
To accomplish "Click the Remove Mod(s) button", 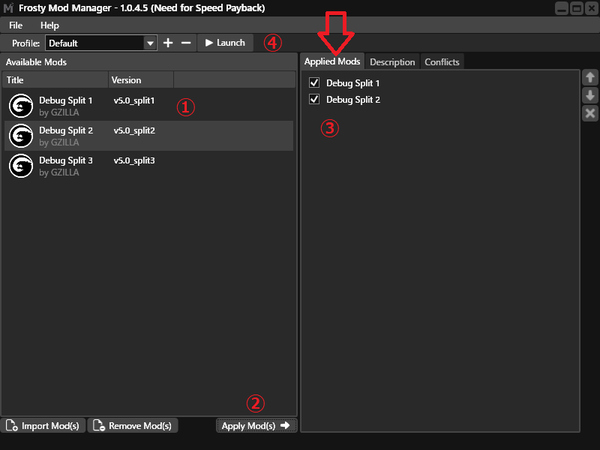I will point(133,426).
